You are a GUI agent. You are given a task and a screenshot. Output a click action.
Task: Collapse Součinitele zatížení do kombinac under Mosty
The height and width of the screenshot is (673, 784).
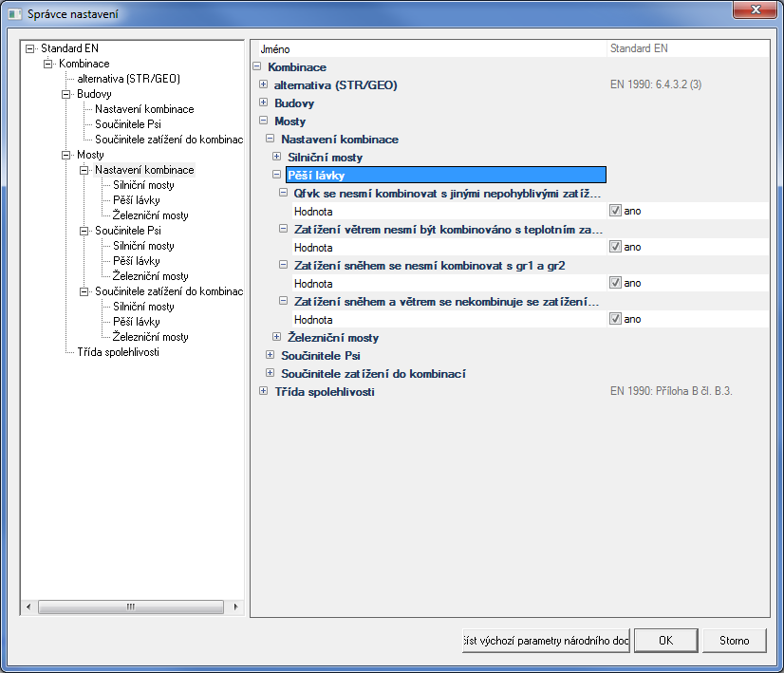click(x=84, y=292)
